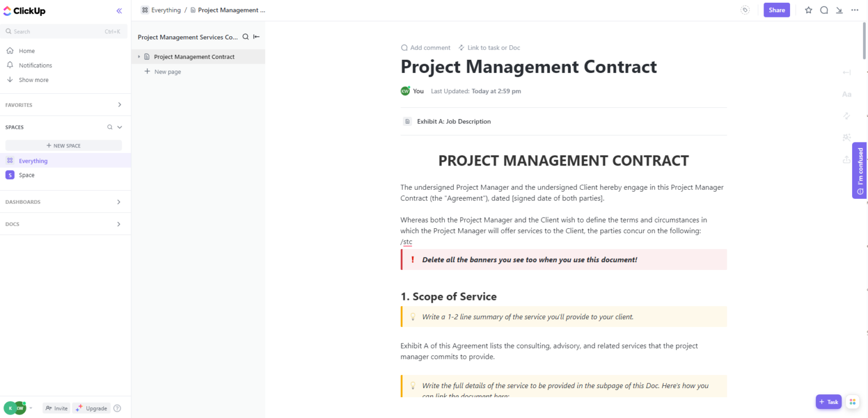The width and height of the screenshot is (868, 418).
Task: Click the tag icon beside the Share button
Action: coord(745,10)
